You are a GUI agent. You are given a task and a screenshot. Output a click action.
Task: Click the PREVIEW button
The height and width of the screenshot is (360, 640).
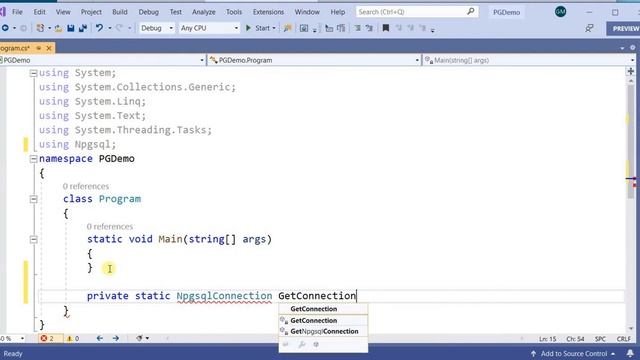(624, 29)
